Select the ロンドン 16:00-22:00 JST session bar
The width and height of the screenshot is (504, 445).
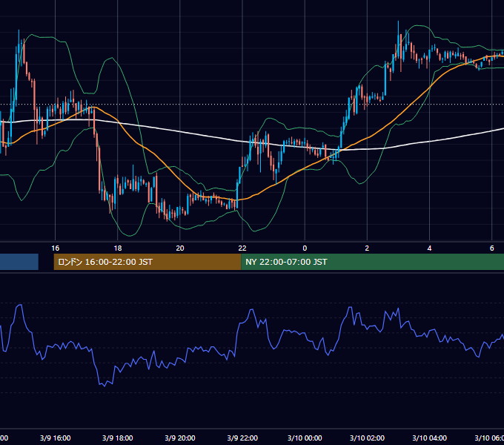pos(147,262)
